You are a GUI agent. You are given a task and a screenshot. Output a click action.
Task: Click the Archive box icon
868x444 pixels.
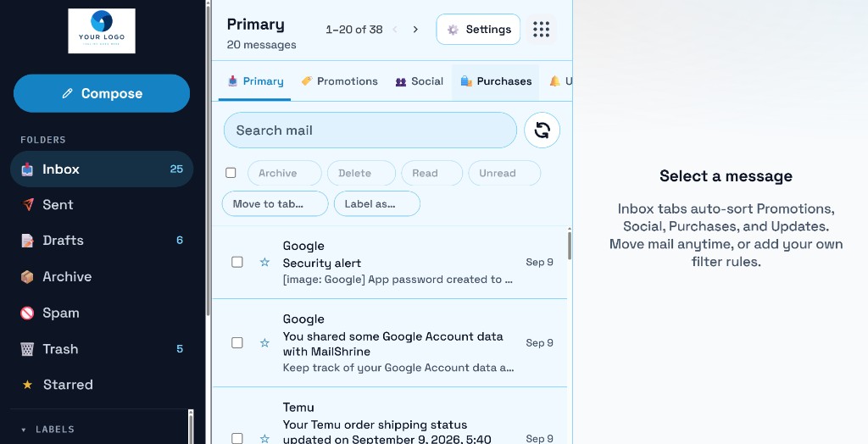tap(27, 277)
